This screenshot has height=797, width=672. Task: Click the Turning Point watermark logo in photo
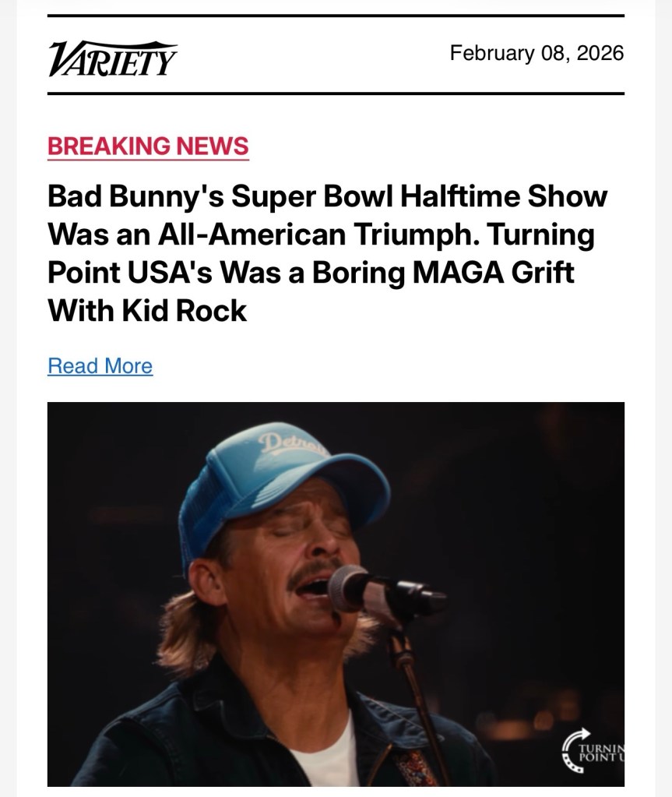coord(593,752)
